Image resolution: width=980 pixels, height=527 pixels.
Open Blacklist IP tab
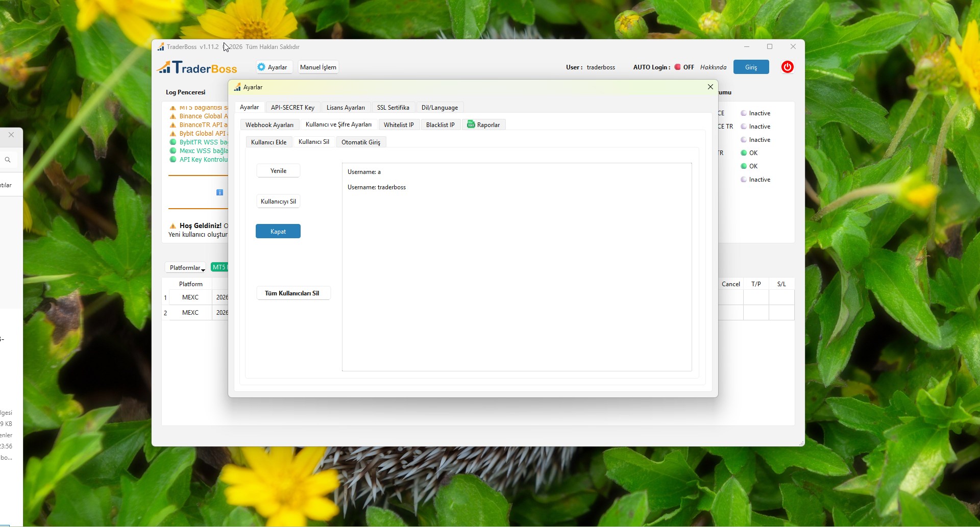click(440, 124)
